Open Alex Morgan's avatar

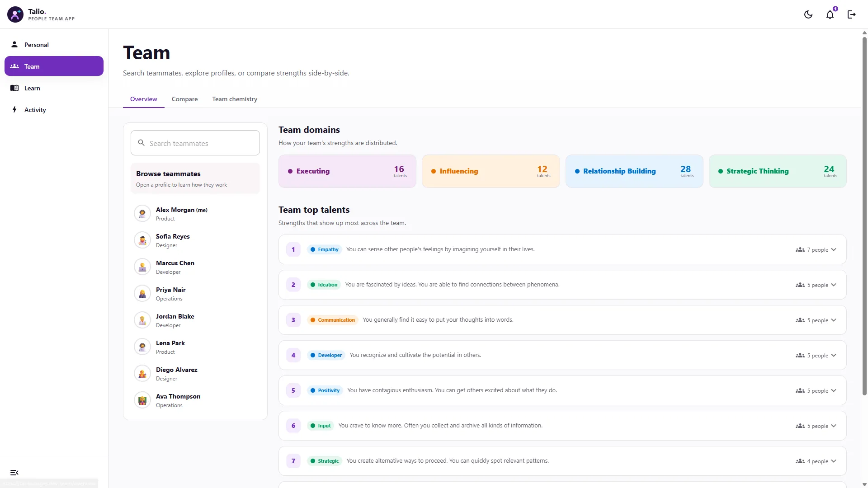coord(142,213)
